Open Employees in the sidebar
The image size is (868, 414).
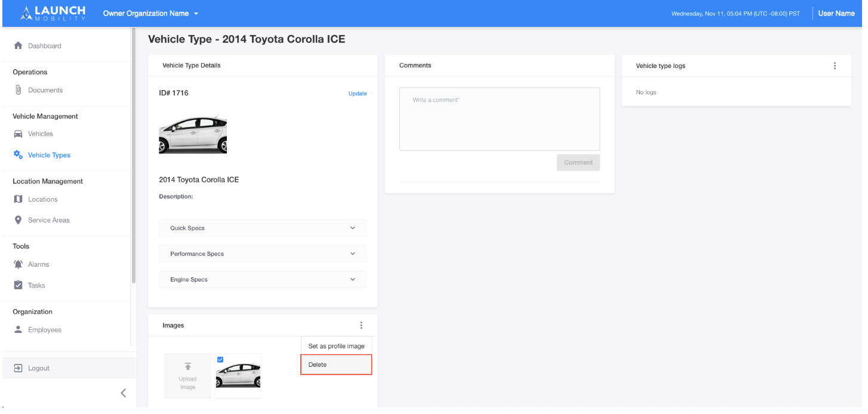pyautogui.click(x=45, y=330)
